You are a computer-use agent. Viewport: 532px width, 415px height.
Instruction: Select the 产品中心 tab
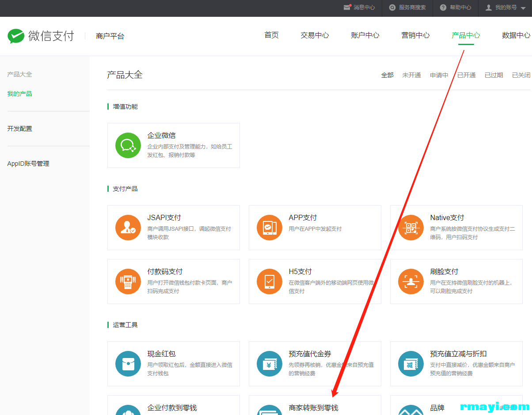click(466, 35)
